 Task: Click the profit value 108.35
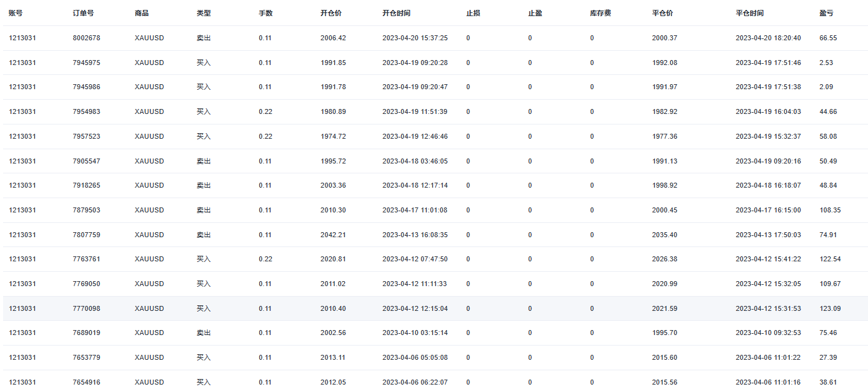pyautogui.click(x=830, y=210)
